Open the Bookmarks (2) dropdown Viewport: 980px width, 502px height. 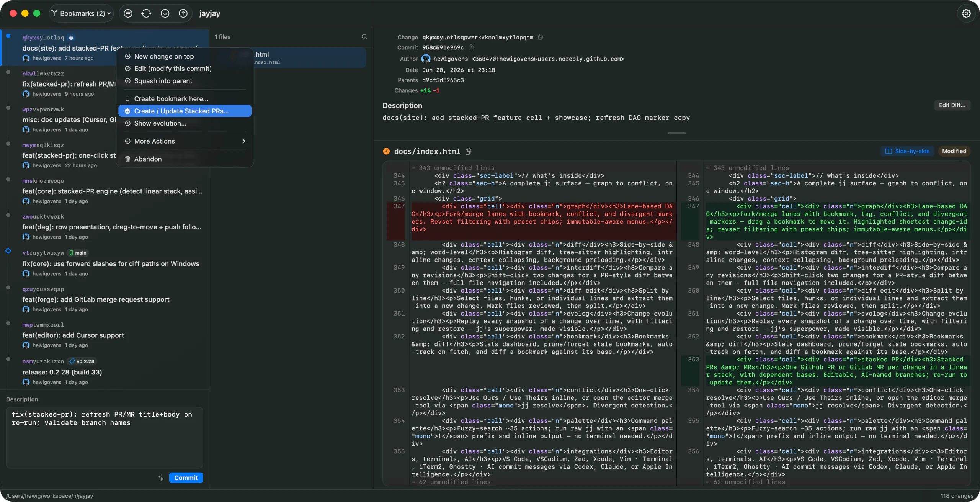pyautogui.click(x=81, y=13)
